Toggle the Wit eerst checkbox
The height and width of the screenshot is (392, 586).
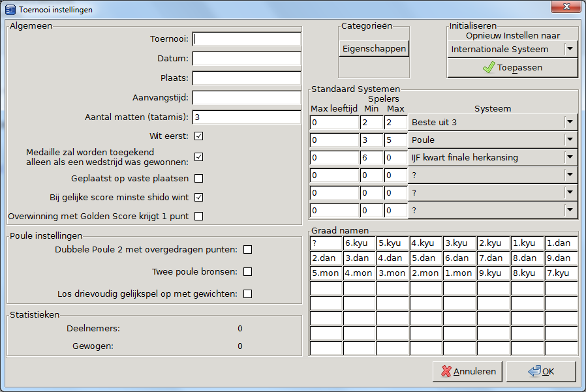(199, 136)
